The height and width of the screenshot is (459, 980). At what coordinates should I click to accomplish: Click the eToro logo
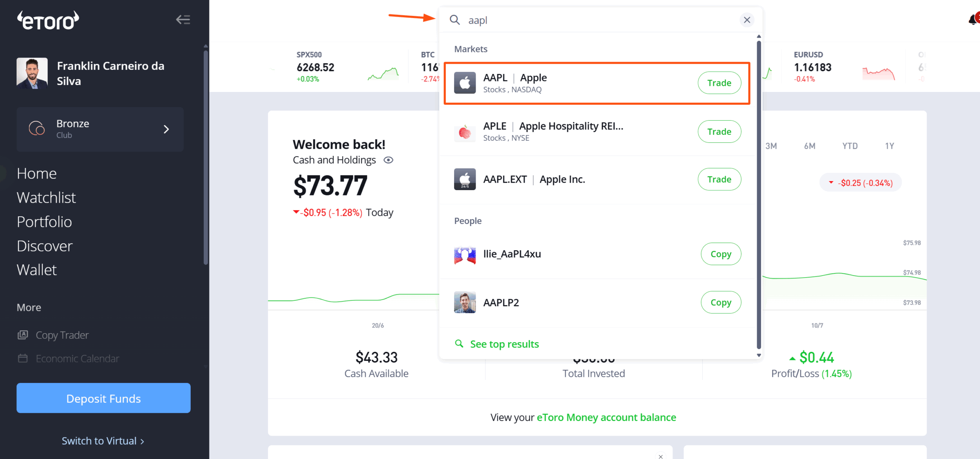(48, 20)
